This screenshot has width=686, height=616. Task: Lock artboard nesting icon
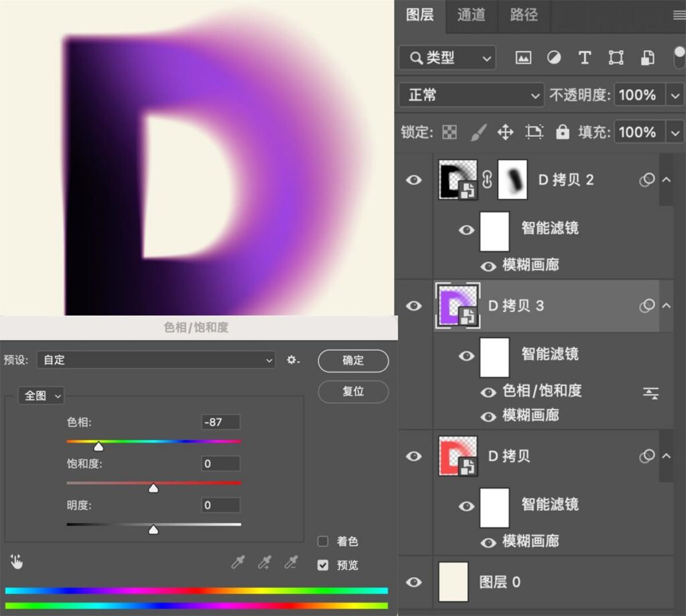(534, 132)
